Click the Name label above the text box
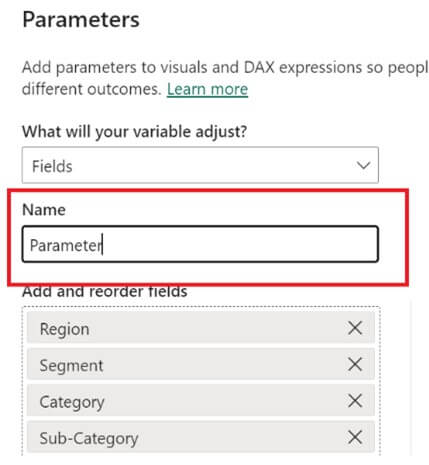This screenshot has width=429, height=465. click(x=44, y=210)
